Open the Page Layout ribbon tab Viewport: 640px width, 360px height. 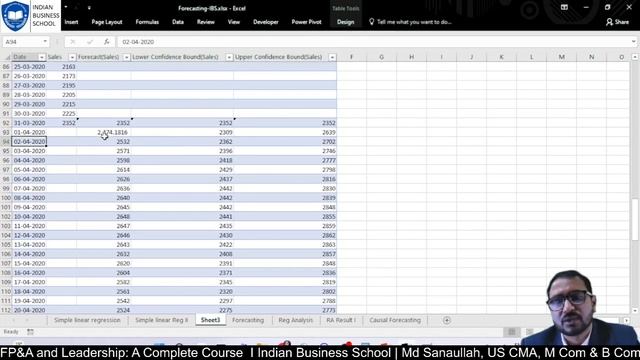[107, 22]
